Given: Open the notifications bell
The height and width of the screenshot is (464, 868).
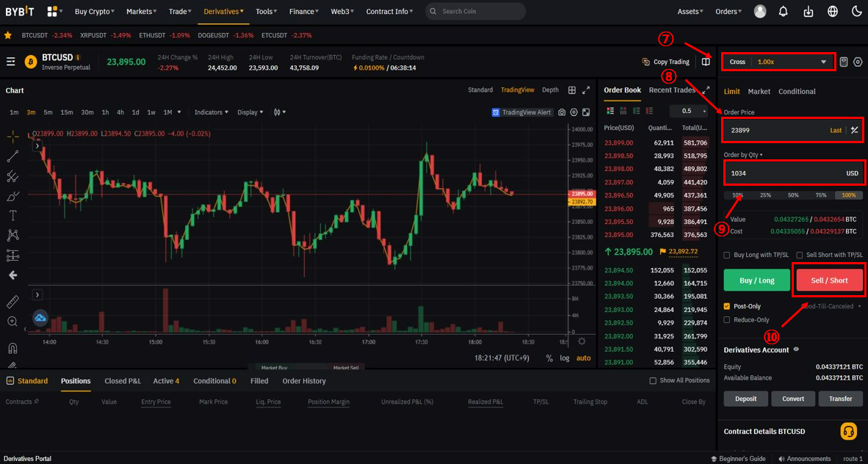Looking at the screenshot, I should click(784, 11).
